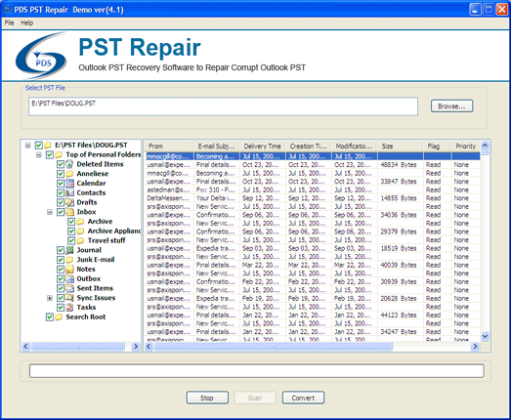Screen dimensions: 511x420
Task: Click the email list horizontal scrollbar thumb
Action: 273,347
